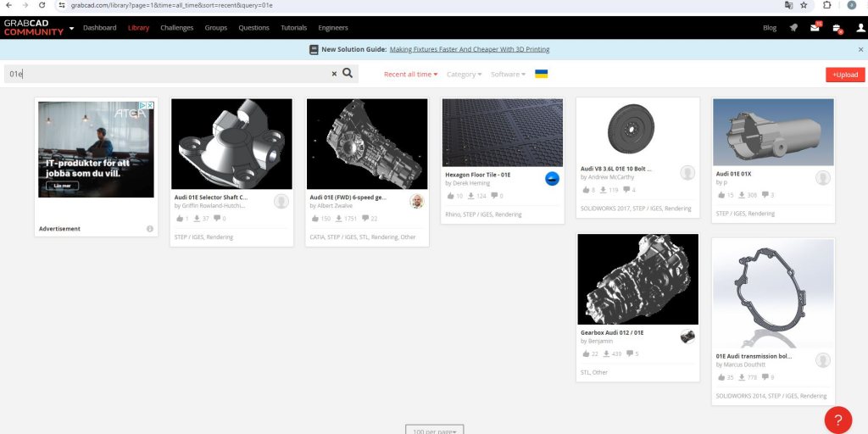Open the author avatar on the Audi 01E 01X card

point(823,178)
